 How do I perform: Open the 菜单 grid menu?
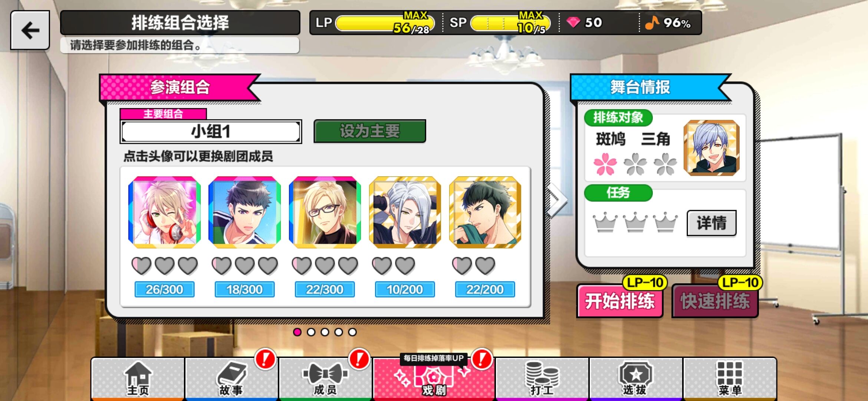[730, 379]
